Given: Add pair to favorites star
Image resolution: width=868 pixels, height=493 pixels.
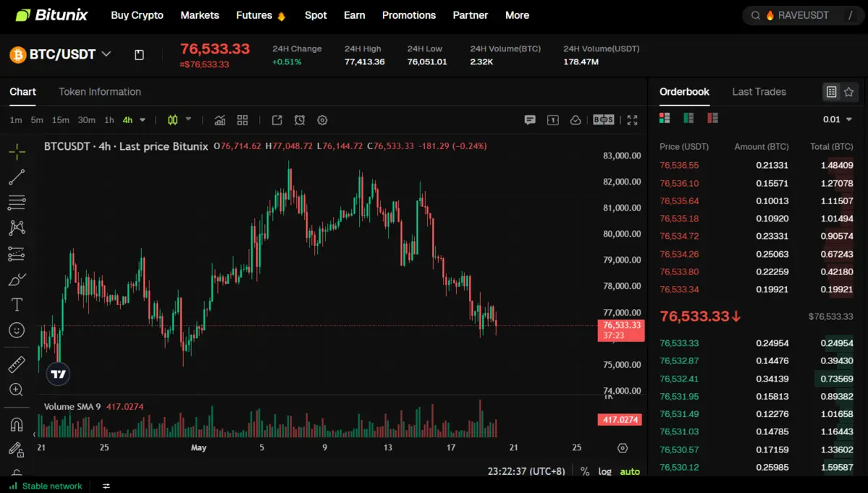Looking at the screenshot, I should pyautogui.click(x=849, y=92).
